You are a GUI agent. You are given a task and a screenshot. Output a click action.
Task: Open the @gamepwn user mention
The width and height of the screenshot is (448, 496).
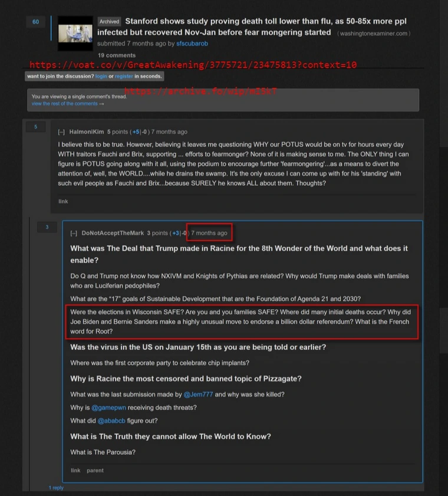(x=109, y=408)
